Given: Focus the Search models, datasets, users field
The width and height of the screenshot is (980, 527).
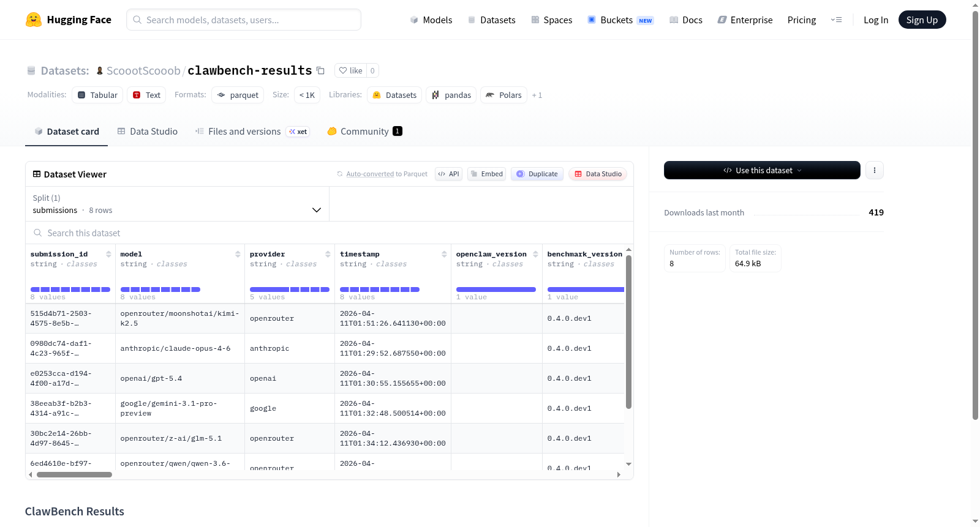Looking at the screenshot, I should click(244, 20).
